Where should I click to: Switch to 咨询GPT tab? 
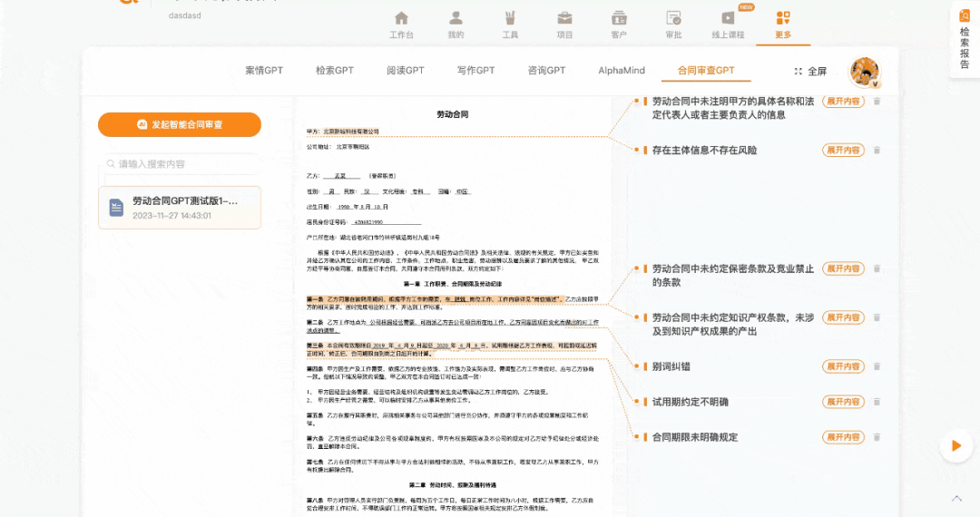(546, 71)
